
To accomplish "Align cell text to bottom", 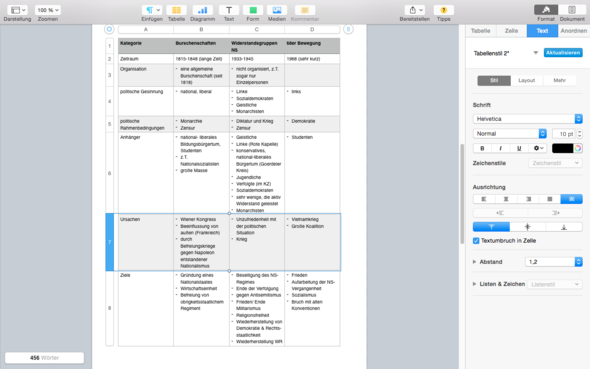I will coord(564,227).
